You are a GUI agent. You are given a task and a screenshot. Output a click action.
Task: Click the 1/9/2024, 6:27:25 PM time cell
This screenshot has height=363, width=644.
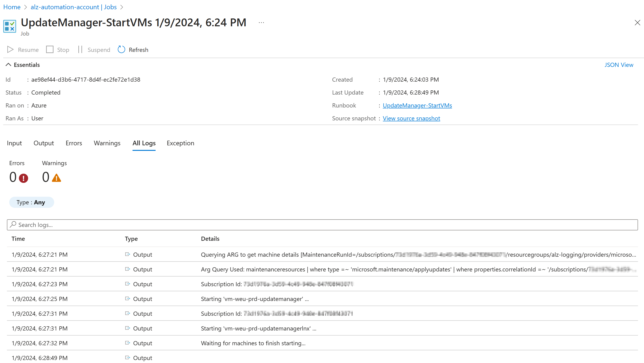coord(39,299)
